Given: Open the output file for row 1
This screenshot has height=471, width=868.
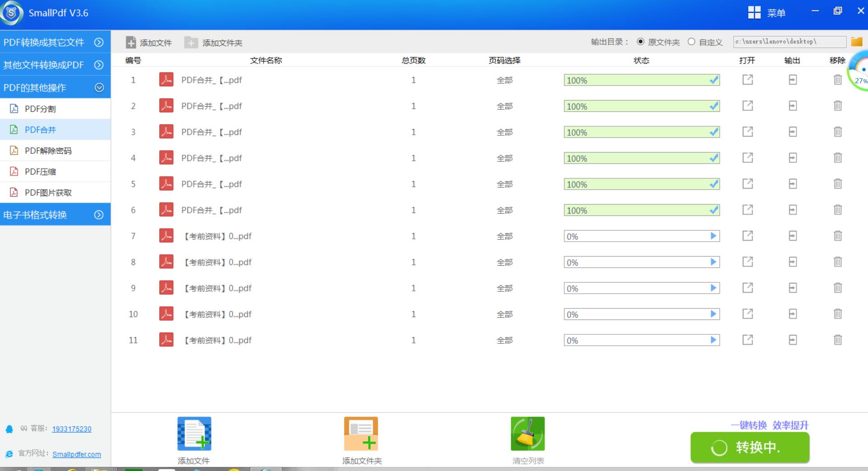Looking at the screenshot, I should tap(748, 80).
